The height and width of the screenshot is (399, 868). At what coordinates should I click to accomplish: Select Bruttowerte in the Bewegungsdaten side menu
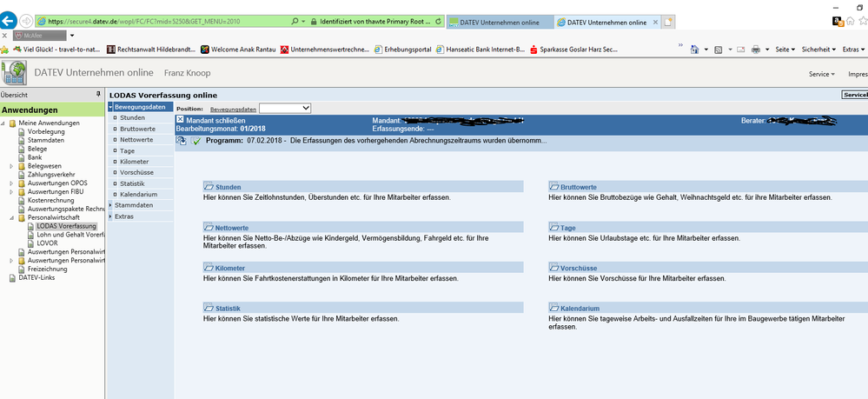click(x=137, y=129)
